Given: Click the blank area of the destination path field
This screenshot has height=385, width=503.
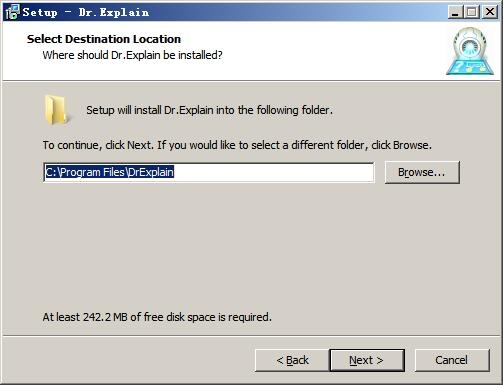Looking at the screenshot, I should (273, 172).
